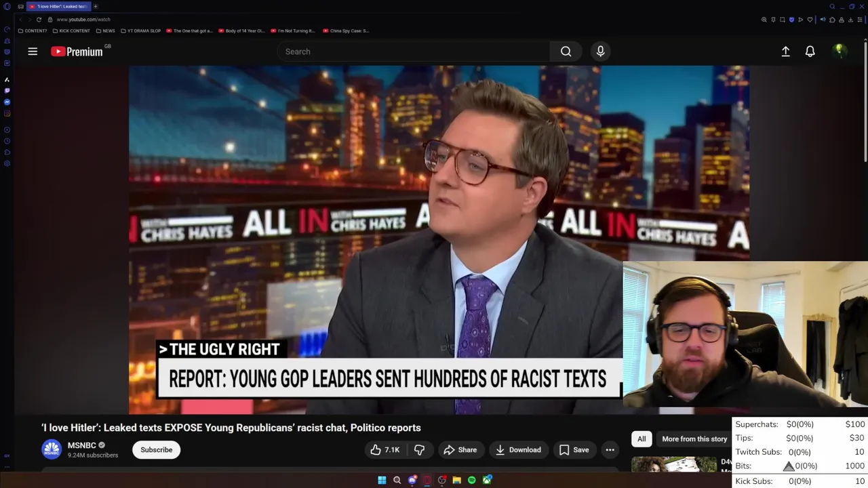Click the video title text
Viewport: 868px width, 488px height.
pyautogui.click(x=231, y=428)
